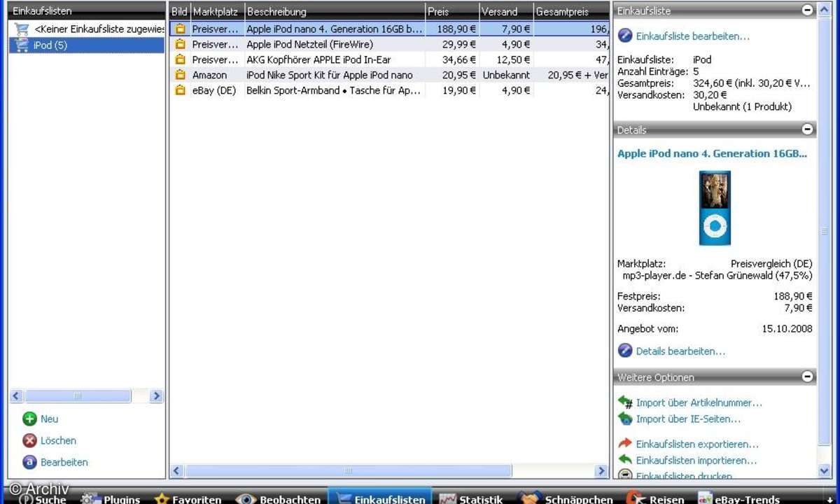
Task: Select iPod Nike Sport Kit row
Action: tap(389, 75)
